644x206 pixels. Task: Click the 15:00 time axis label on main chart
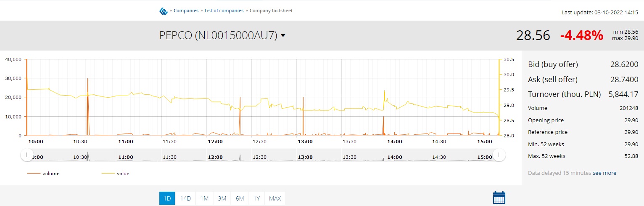pos(485,142)
